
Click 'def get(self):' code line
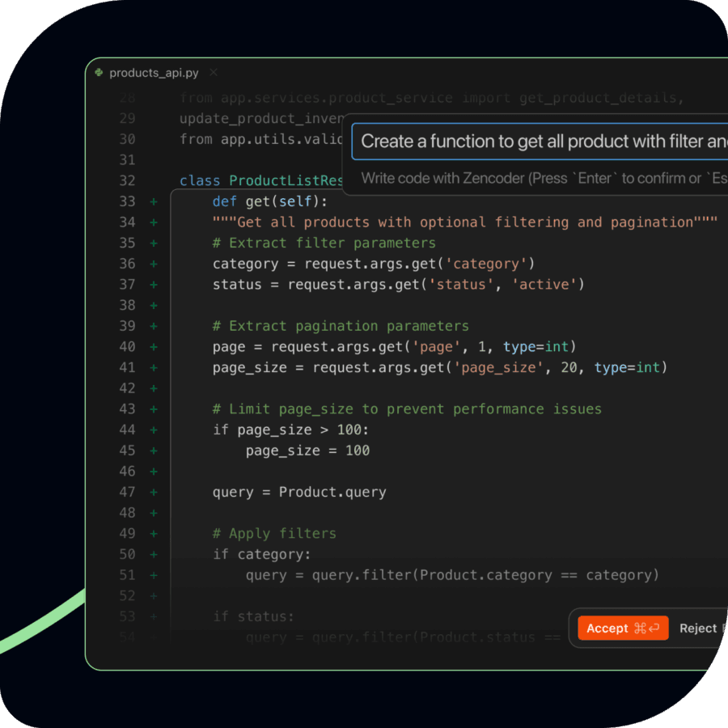pyautogui.click(x=269, y=201)
